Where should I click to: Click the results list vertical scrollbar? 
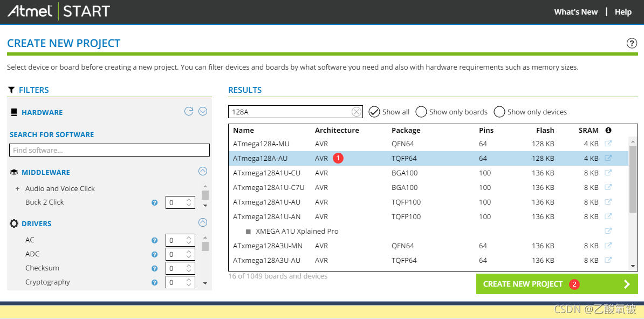633,179
